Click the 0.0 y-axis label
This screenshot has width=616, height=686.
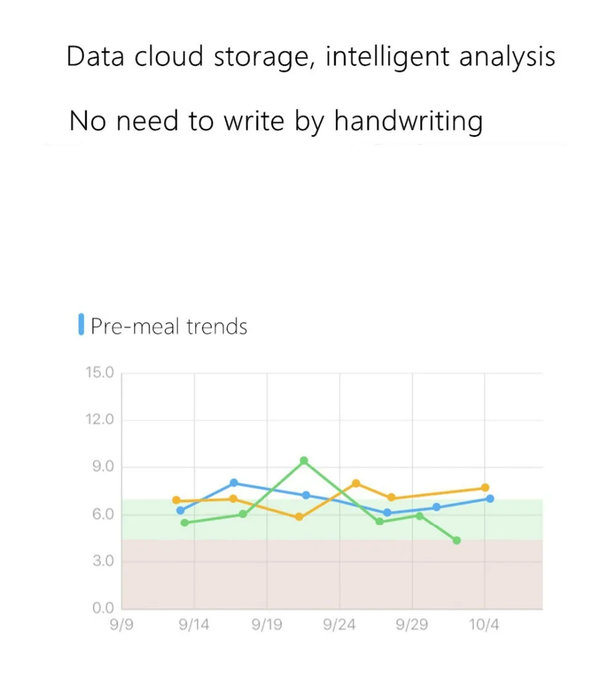(x=100, y=609)
